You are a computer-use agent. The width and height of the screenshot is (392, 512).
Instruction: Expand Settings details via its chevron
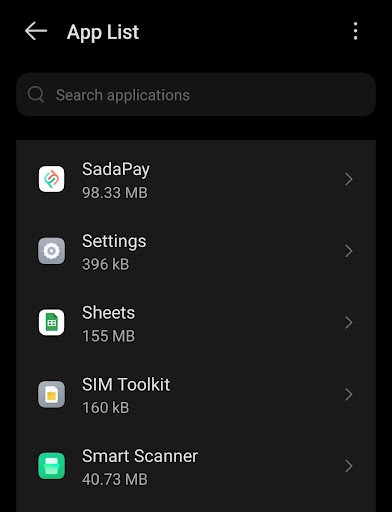(x=349, y=251)
